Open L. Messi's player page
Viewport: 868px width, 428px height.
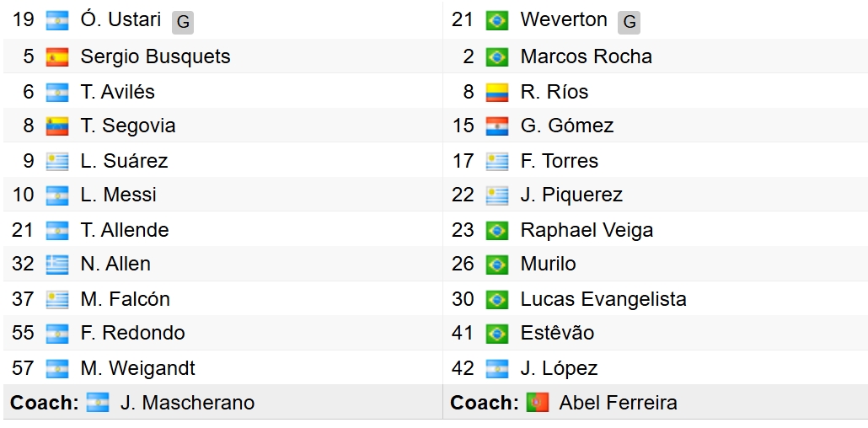118,195
